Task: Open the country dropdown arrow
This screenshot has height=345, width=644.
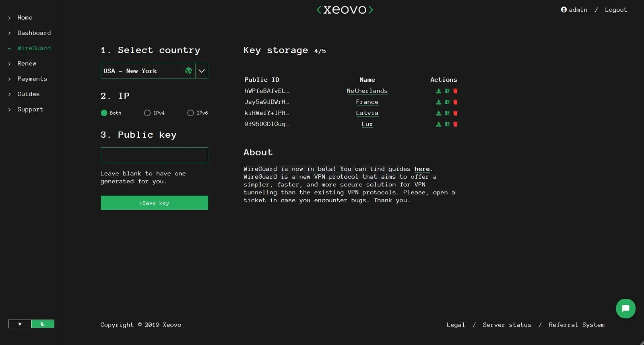Action: [x=202, y=71]
